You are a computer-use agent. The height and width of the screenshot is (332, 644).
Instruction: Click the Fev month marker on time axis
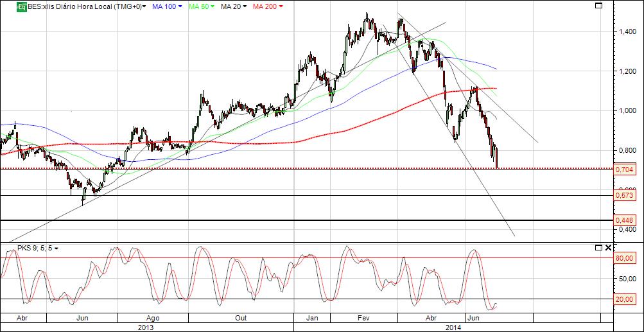pos(364,318)
